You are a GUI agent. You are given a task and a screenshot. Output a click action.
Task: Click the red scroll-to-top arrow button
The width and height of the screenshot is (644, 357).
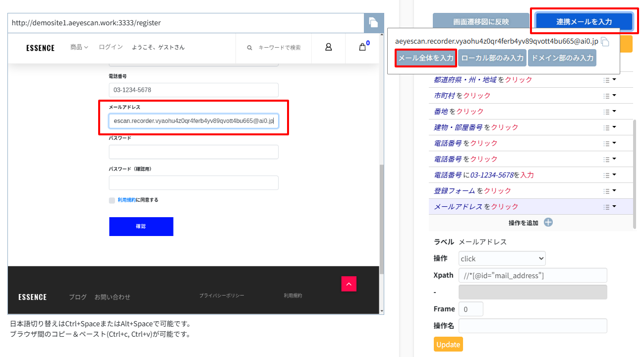point(349,284)
